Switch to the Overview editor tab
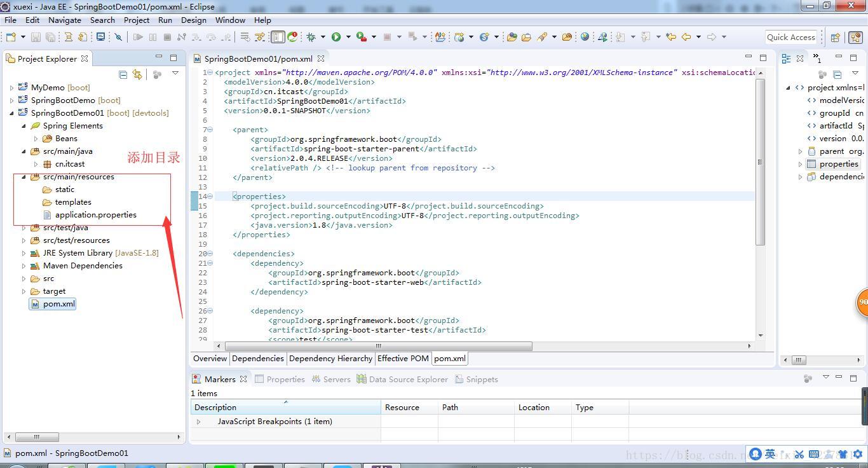The image size is (868, 468). [x=210, y=359]
